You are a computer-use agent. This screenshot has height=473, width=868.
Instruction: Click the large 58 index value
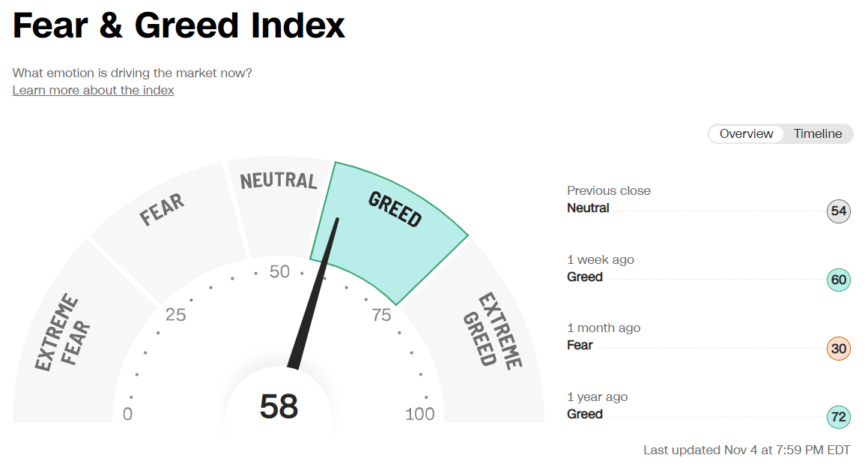coord(279,406)
